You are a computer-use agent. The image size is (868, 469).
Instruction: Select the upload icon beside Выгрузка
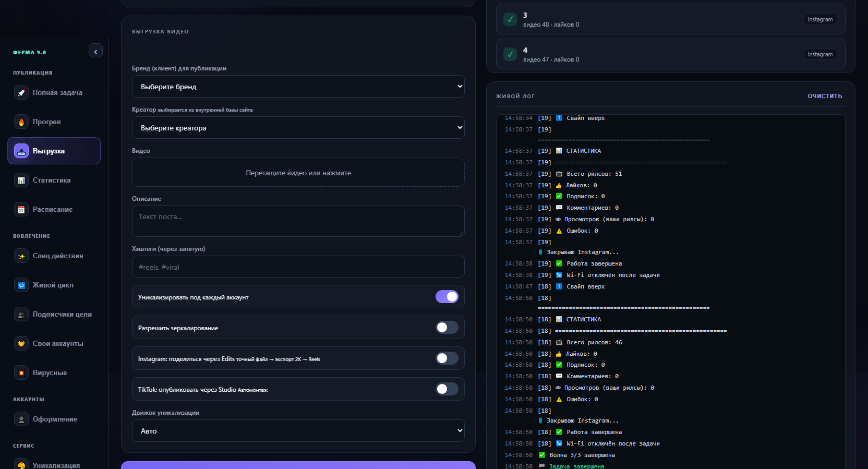click(21, 151)
